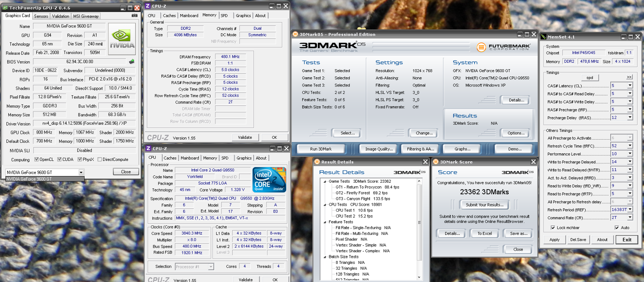Collapse the Game Tests tree node
This screenshot has height=282, width=644.
pyautogui.click(x=325, y=181)
